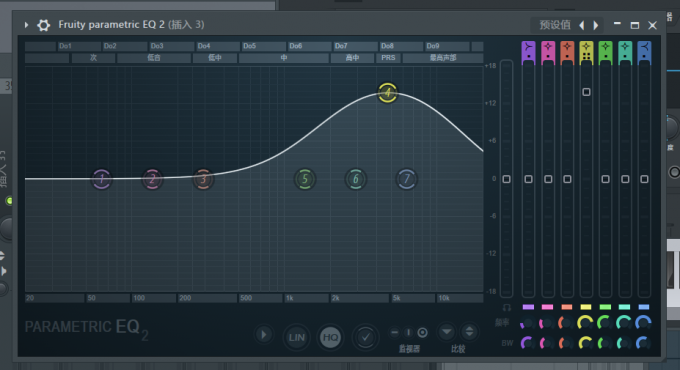Click the green band 5 level slider handle
This screenshot has width=680, height=370.
coord(605,179)
